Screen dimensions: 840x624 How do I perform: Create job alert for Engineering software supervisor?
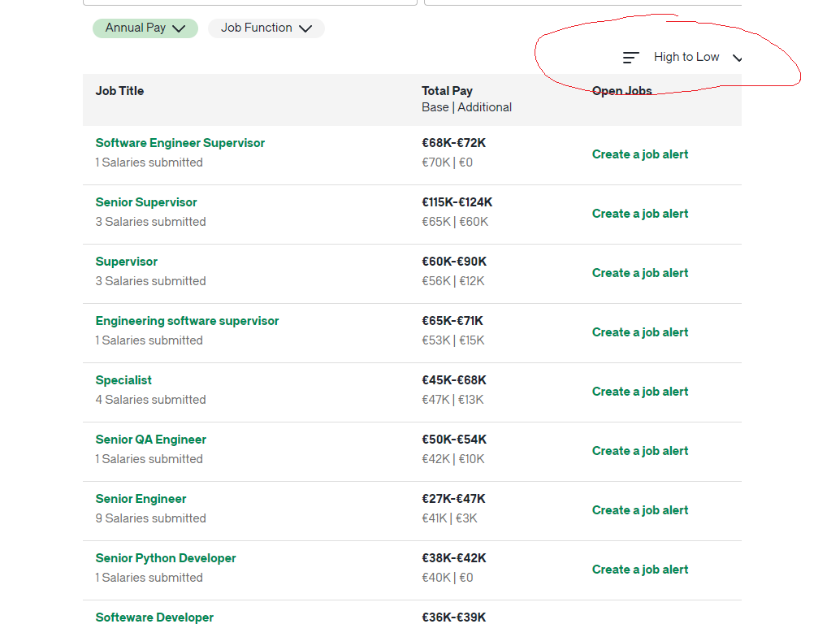(x=640, y=332)
